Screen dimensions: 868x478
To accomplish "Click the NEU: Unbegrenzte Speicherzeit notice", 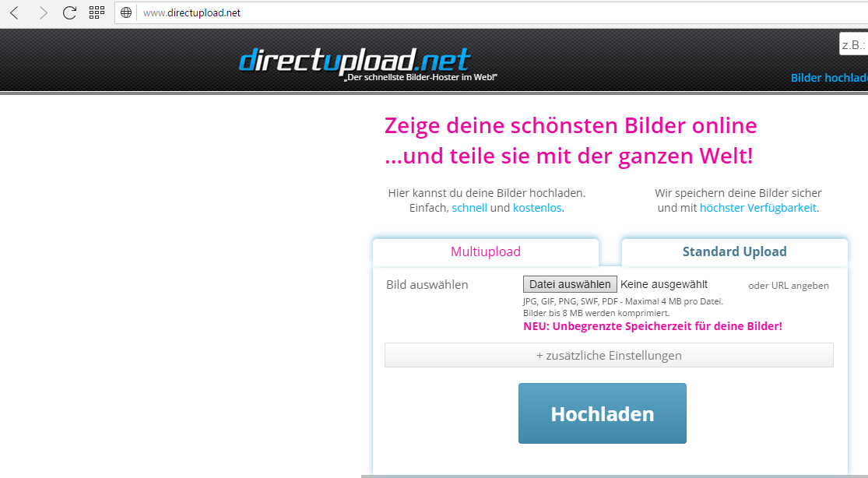I will pyautogui.click(x=652, y=326).
